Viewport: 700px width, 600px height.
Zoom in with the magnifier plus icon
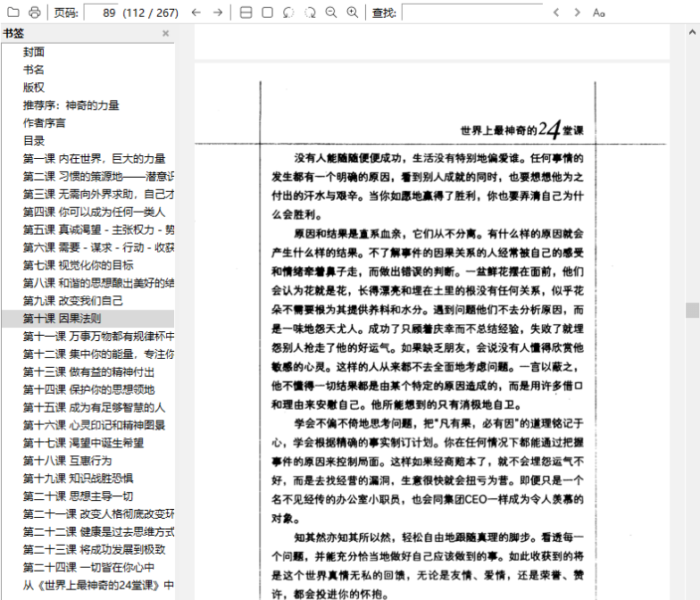click(353, 12)
